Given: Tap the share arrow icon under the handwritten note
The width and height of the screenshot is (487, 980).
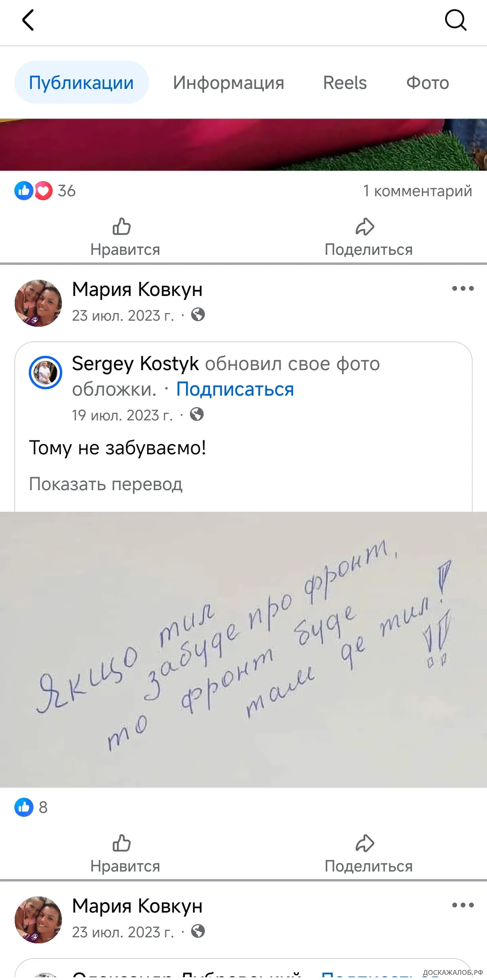Looking at the screenshot, I should pos(365,843).
